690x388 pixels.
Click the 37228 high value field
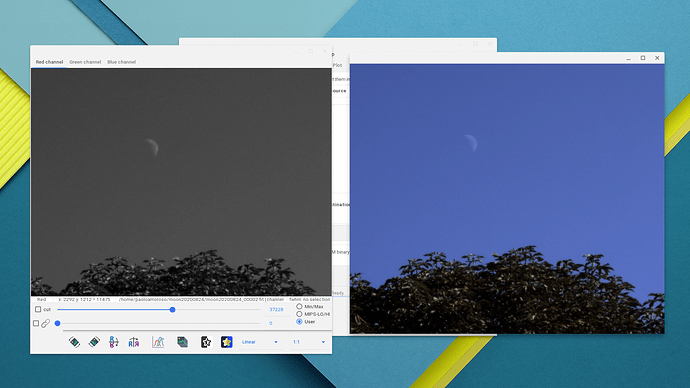point(276,310)
